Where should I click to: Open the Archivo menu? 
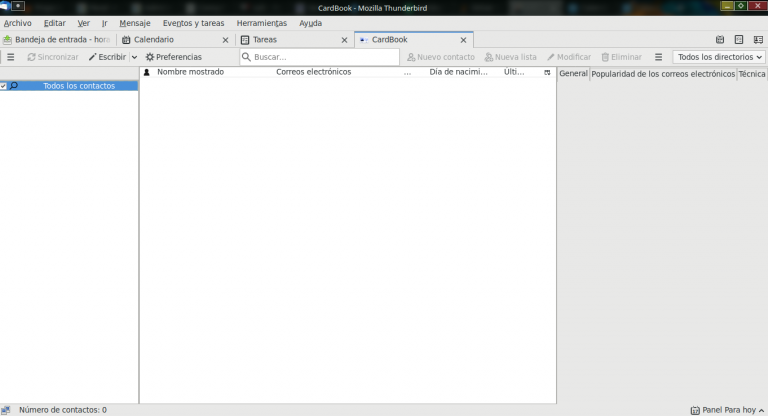(18, 23)
